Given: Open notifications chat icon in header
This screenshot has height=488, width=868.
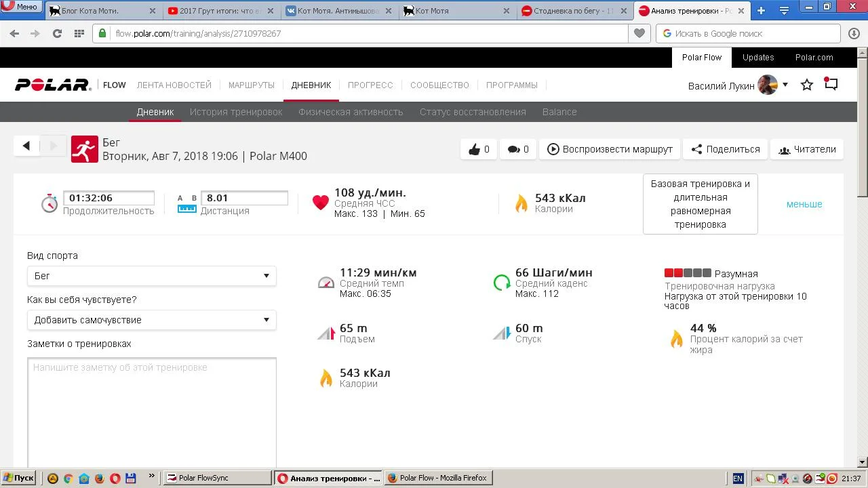Looking at the screenshot, I should coord(831,84).
